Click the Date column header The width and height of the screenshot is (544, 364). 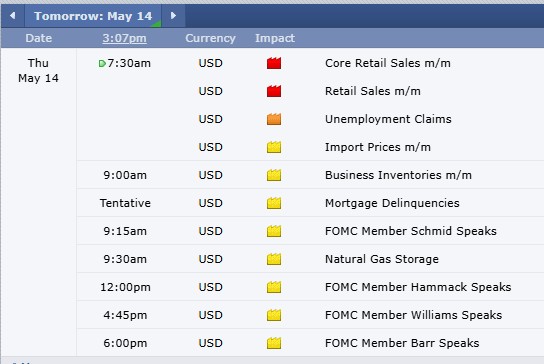click(x=39, y=38)
